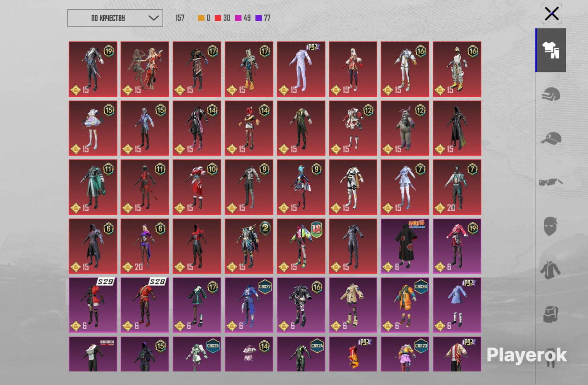Screen dimensions: 588x385
Task: Select the red outfit with level 19 badge
Action: (x=93, y=69)
